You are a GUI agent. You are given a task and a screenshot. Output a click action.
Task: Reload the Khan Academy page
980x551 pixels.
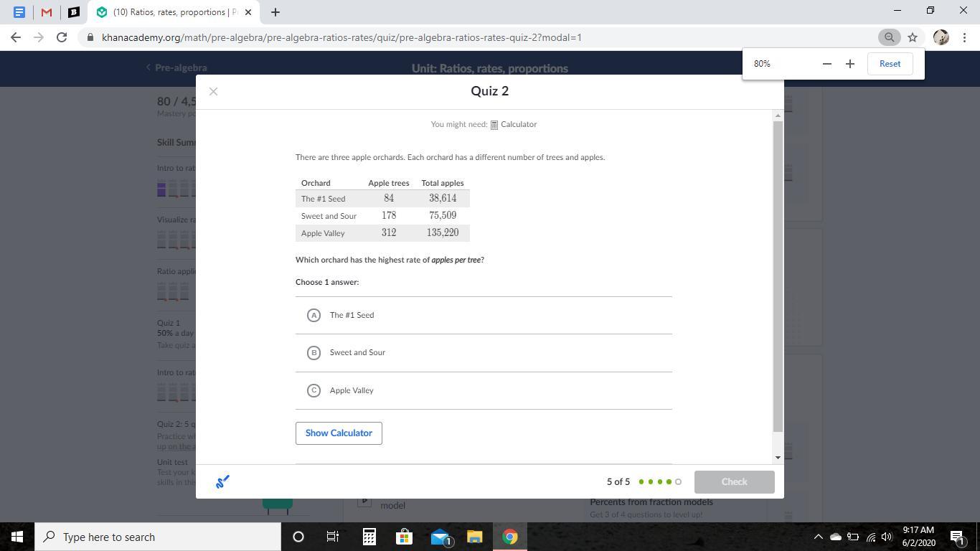(62, 37)
